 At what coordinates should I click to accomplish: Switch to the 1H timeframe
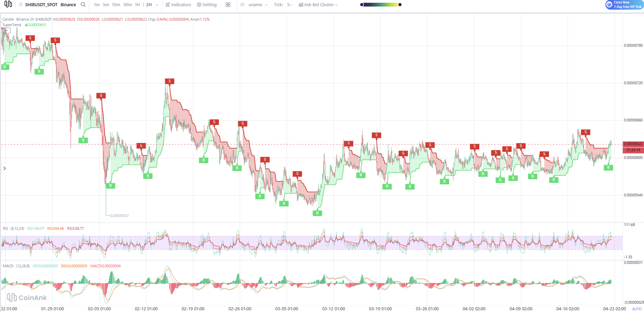point(137,5)
